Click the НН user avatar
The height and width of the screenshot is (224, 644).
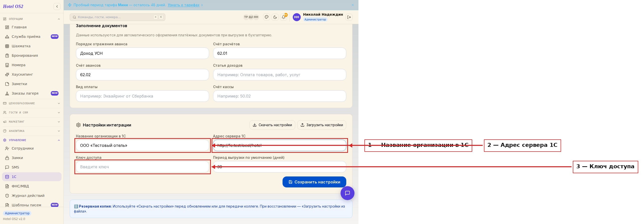click(x=296, y=17)
